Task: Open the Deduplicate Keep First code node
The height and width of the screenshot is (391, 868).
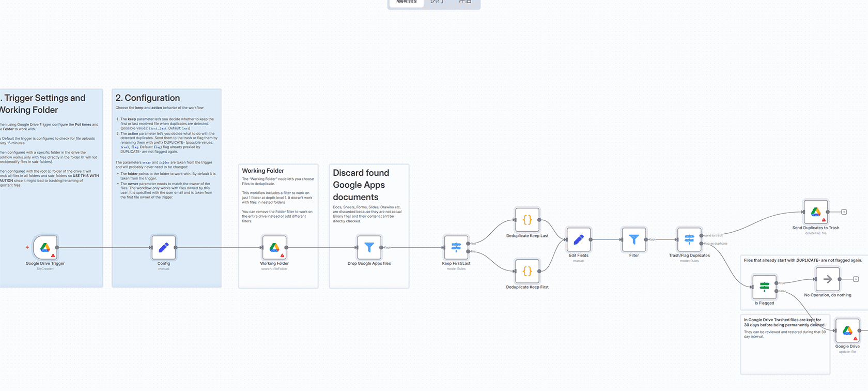Action: (527, 271)
